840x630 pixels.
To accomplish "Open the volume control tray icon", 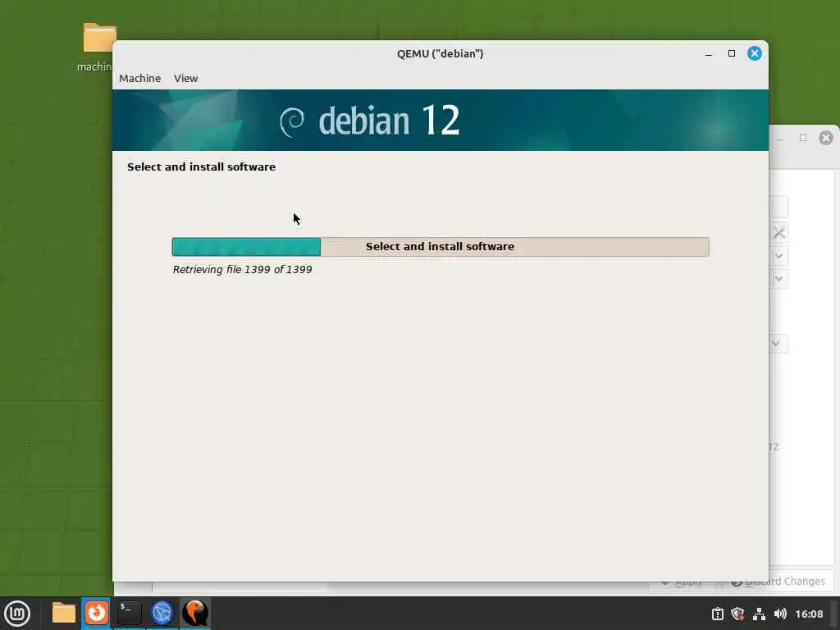I will click(780, 614).
